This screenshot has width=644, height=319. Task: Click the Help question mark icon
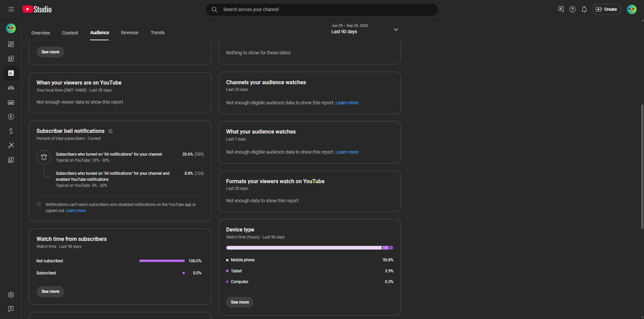coord(572,9)
